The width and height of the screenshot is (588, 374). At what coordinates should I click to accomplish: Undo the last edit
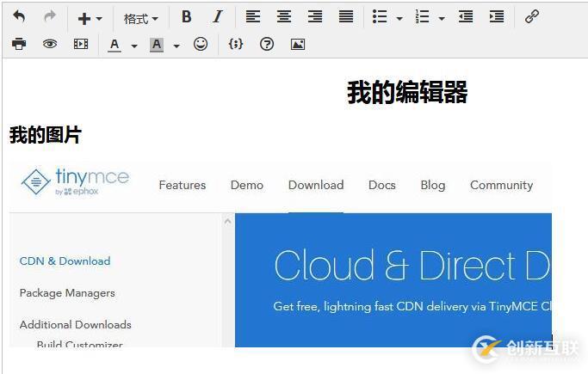[19, 17]
